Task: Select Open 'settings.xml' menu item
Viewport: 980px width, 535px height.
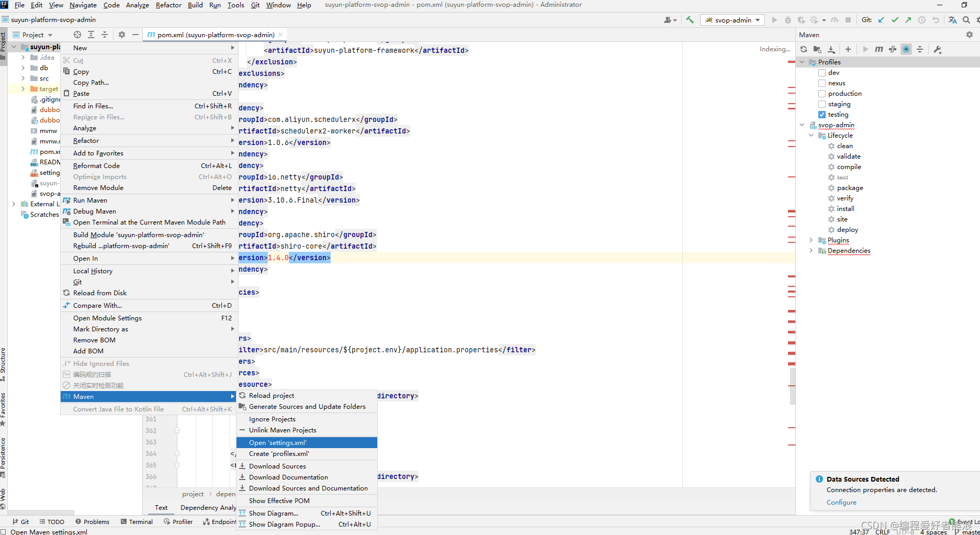Action: [x=307, y=443]
